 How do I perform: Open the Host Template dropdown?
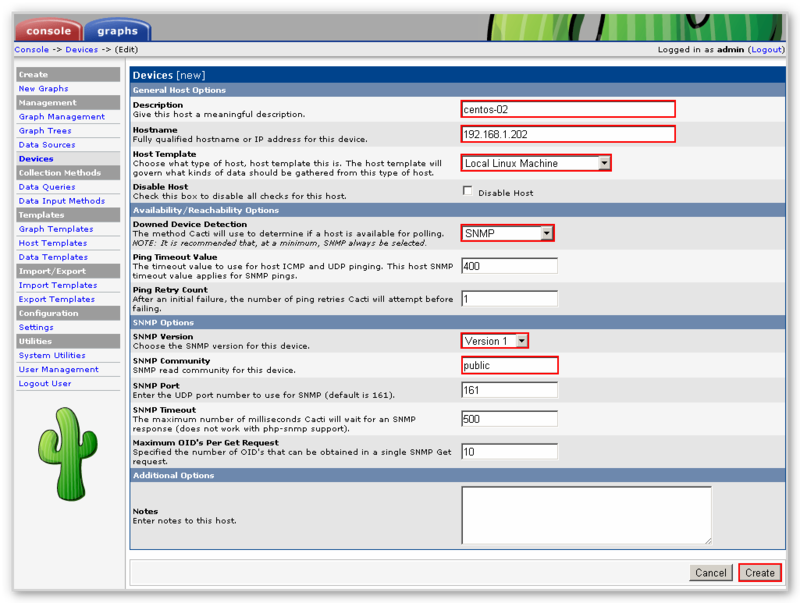click(x=536, y=163)
